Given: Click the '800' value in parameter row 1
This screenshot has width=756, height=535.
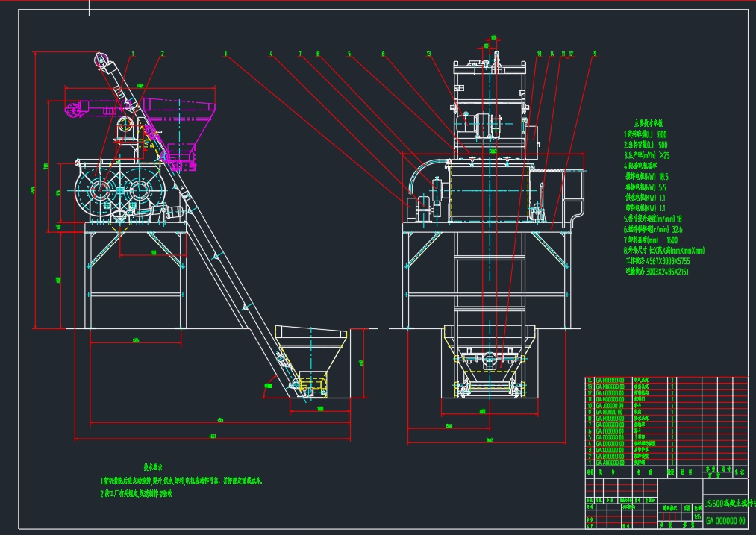Looking at the screenshot, I should (x=662, y=134).
